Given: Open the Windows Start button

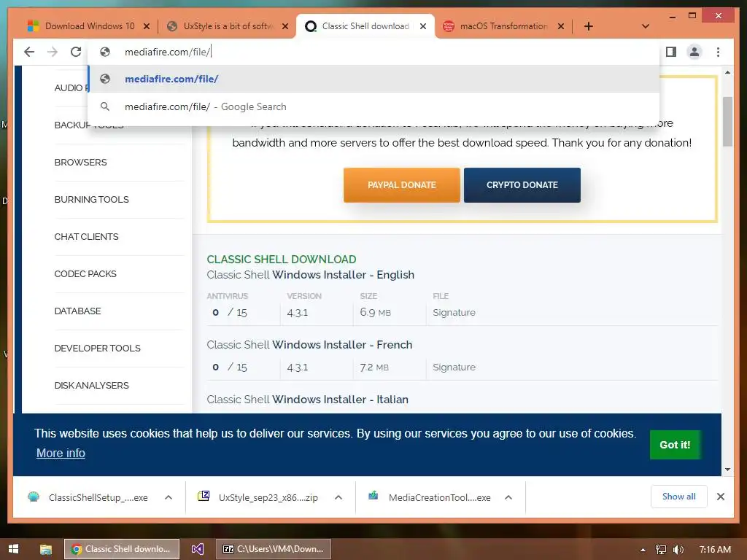Looking at the screenshot, I should click(13, 549).
